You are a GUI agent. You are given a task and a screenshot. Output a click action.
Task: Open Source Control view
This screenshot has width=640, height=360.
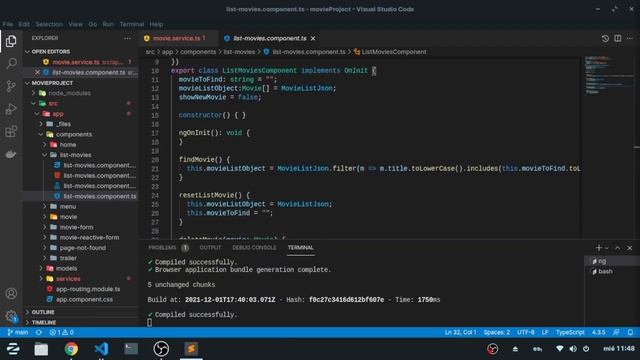pyautogui.click(x=11, y=86)
